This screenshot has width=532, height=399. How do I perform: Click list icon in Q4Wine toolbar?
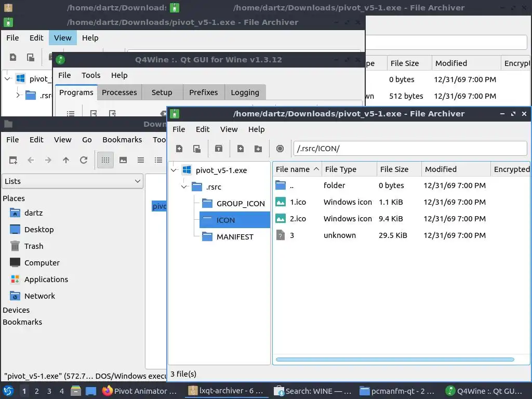[71, 113]
